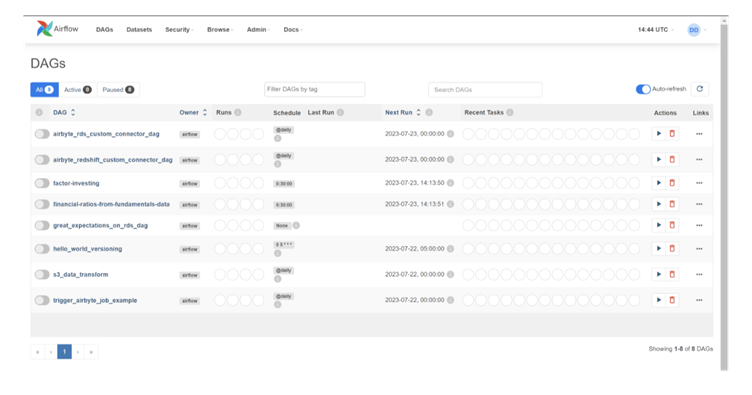Enable the great_expectations_on_rds_dag toggle

42,225
